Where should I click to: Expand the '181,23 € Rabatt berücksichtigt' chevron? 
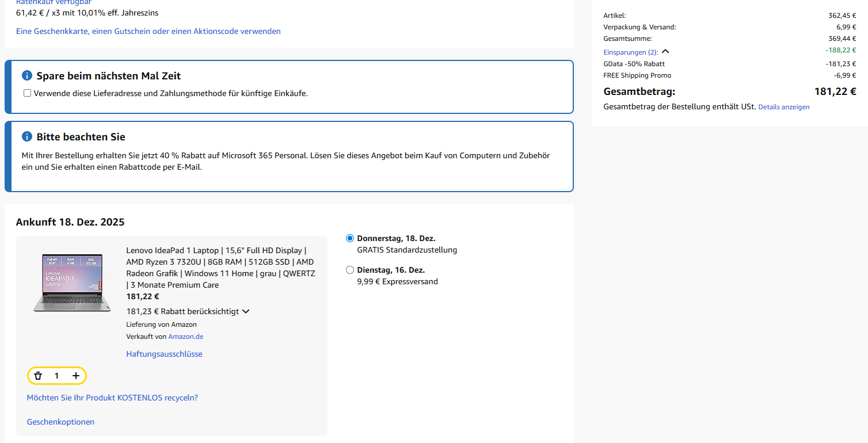246,311
